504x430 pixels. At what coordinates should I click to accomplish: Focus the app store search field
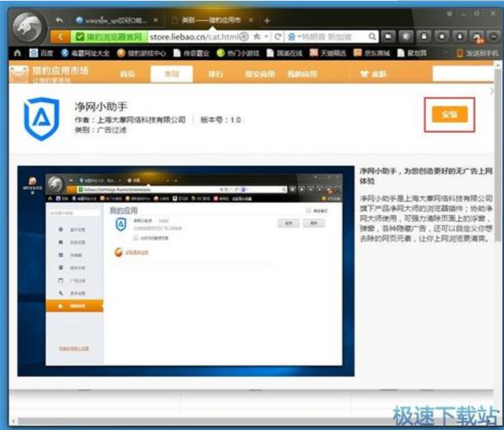click(463, 74)
